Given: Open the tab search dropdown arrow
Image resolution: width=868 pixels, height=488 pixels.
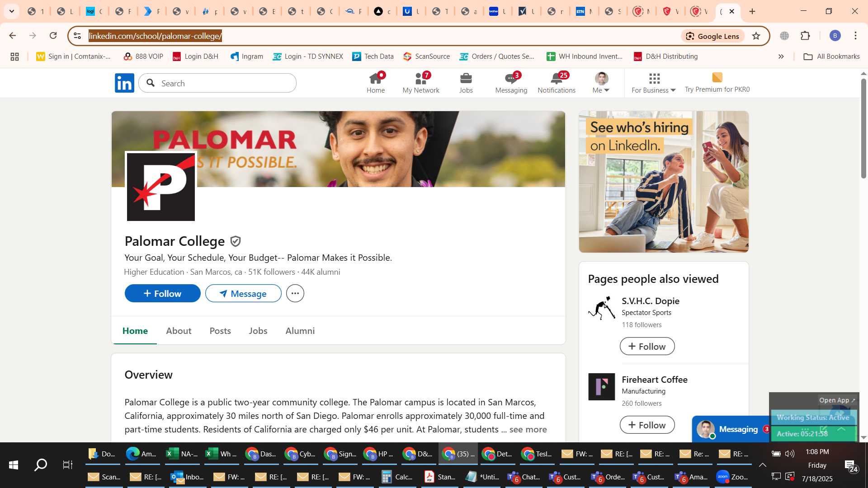Looking at the screenshot, I should coord(12,11).
